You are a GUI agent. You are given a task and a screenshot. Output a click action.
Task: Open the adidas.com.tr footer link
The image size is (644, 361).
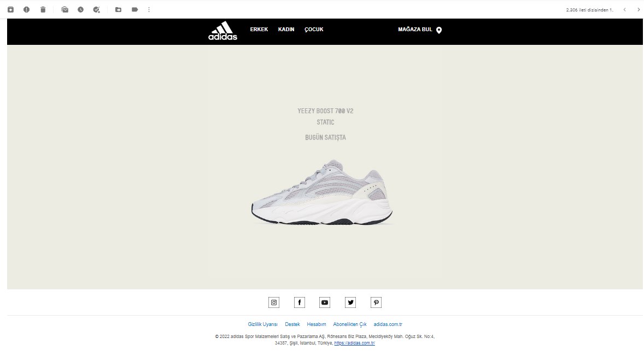click(388, 324)
